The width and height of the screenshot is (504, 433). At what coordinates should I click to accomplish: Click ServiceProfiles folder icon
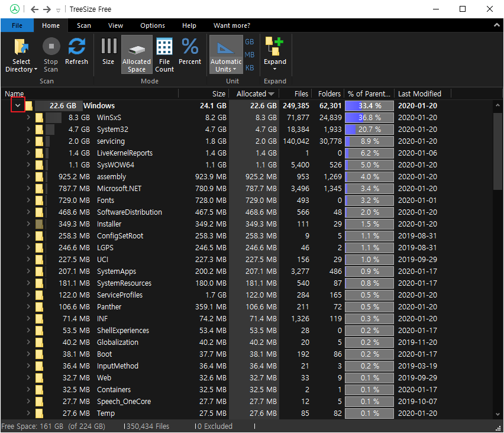[39, 295]
